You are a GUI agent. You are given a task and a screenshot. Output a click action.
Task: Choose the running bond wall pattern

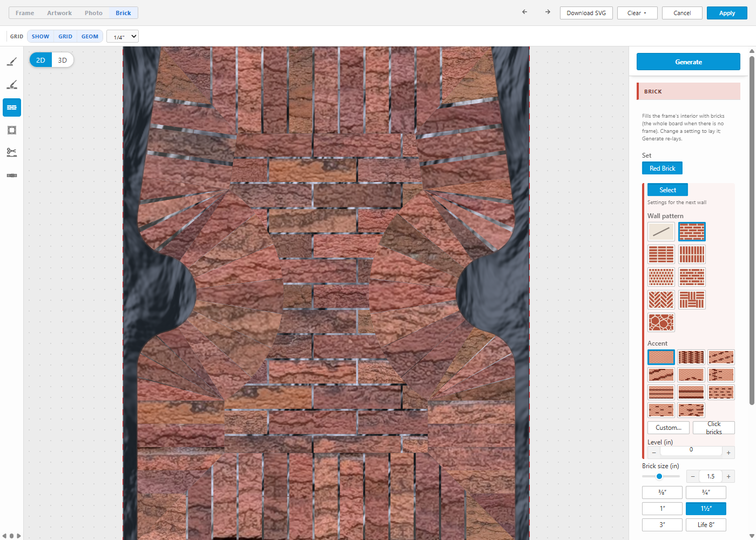tap(692, 232)
